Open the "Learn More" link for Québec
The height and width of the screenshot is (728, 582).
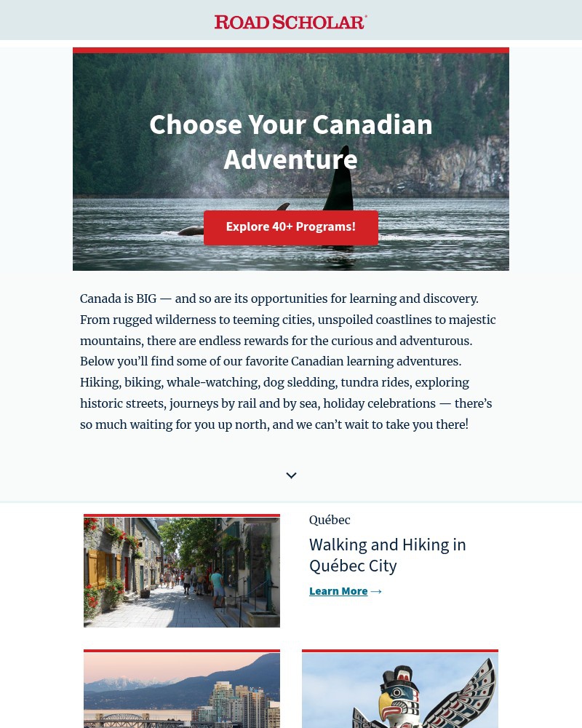[338, 590]
